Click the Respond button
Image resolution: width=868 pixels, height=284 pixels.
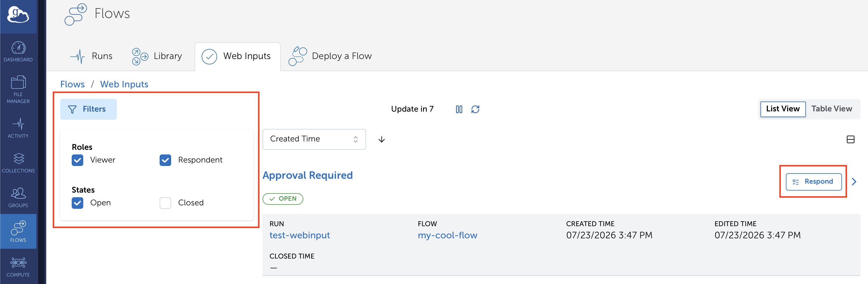(x=814, y=182)
